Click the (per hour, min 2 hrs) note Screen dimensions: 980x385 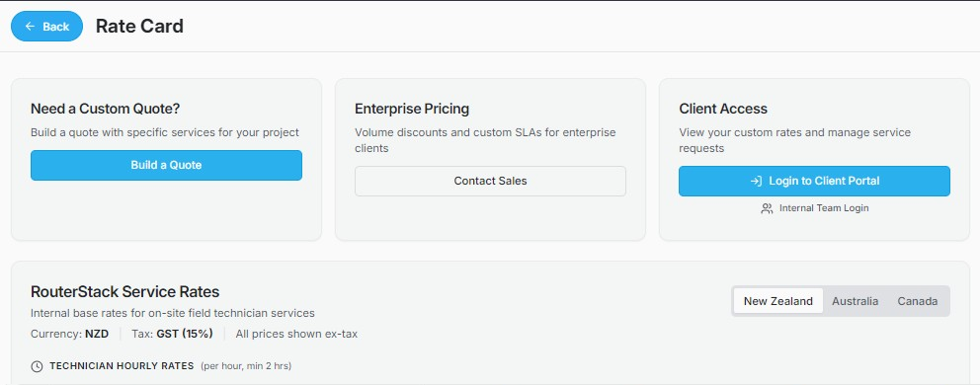point(246,365)
